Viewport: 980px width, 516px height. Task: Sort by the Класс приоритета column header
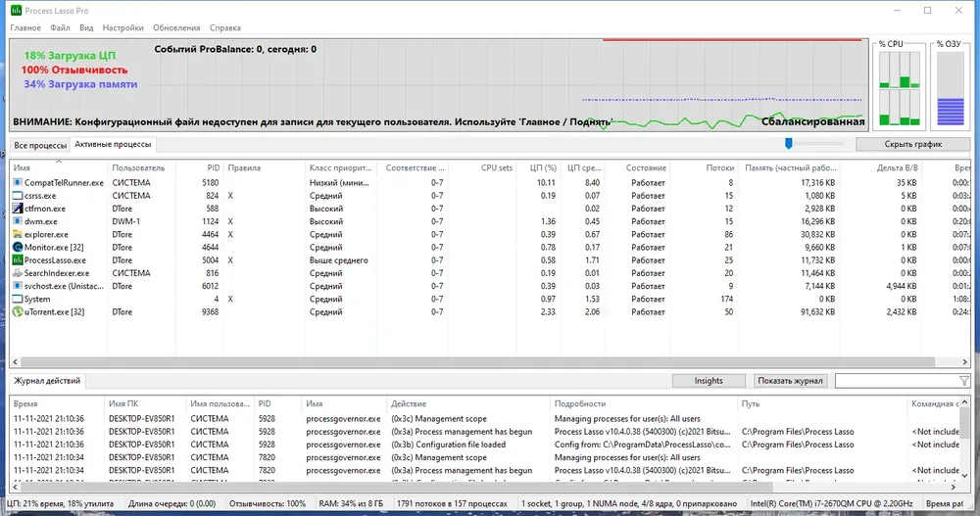click(x=343, y=167)
